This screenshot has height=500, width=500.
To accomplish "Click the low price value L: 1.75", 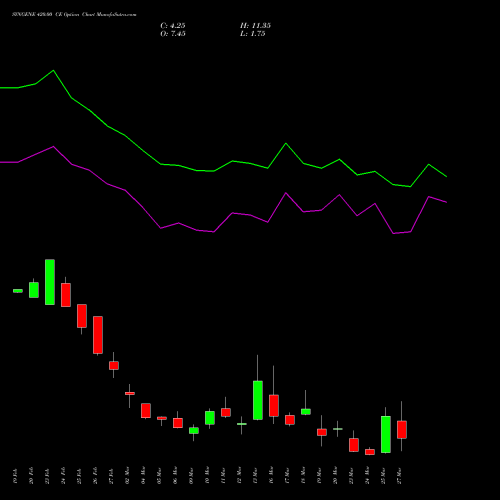I will pyautogui.click(x=253, y=34).
